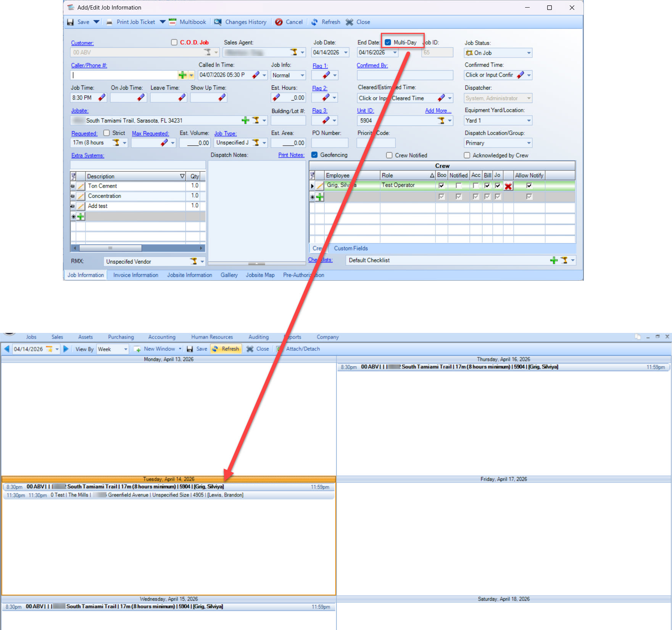Click the red X to remove Grig crew member

508,186
